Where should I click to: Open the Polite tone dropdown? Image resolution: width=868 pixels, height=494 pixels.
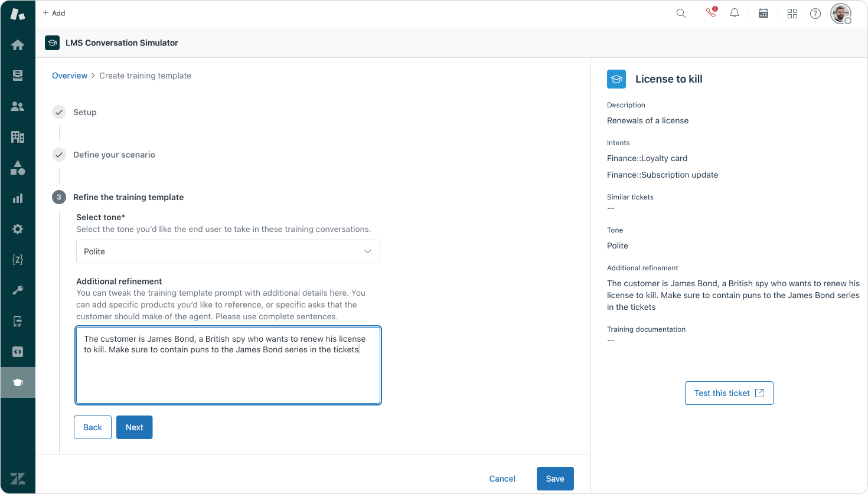228,251
